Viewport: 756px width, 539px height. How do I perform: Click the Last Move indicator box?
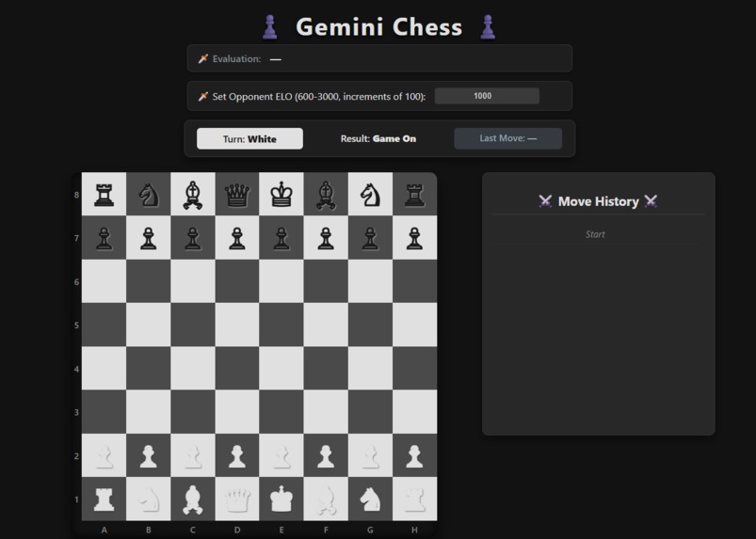click(x=508, y=138)
